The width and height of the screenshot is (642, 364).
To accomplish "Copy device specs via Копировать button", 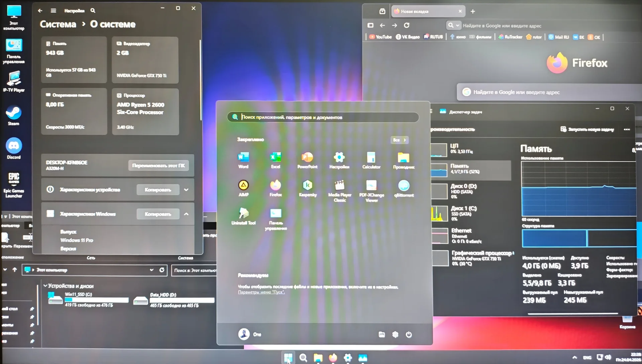I will point(158,190).
